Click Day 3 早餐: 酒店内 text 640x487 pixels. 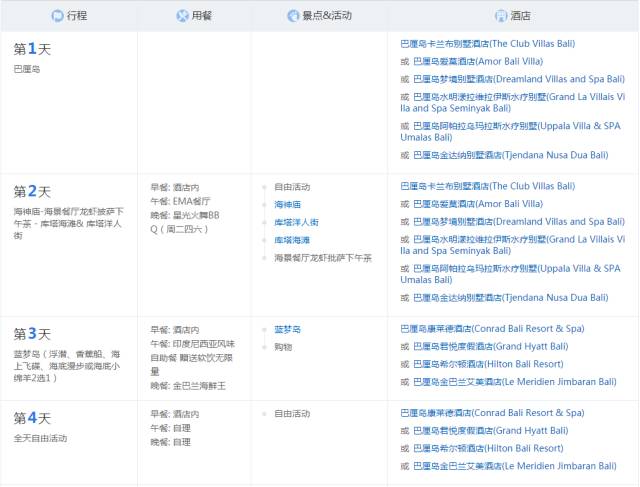tap(175, 330)
